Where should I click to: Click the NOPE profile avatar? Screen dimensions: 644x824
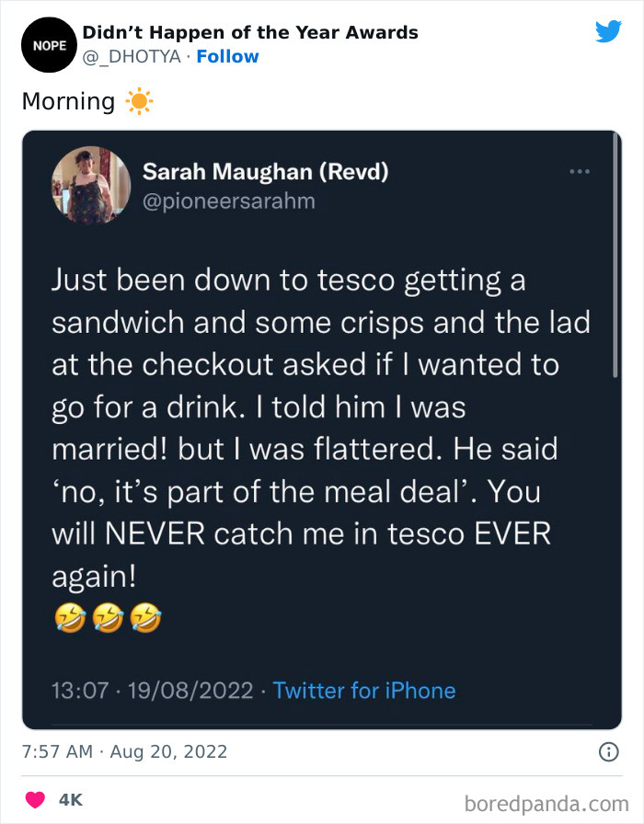click(x=48, y=44)
